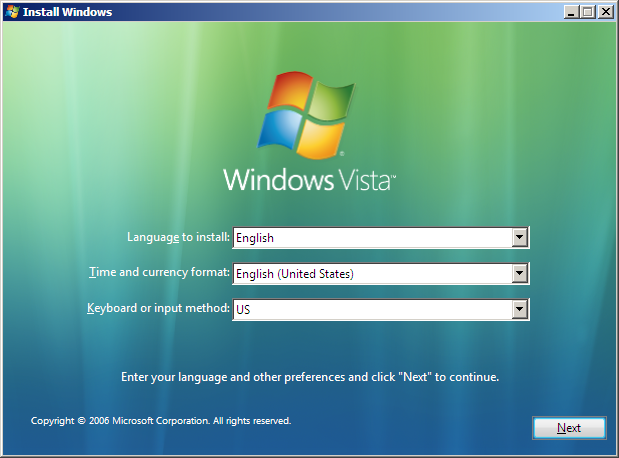The height and width of the screenshot is (458, 619).
Task: Click the "Language to install" label
Action: (178, 238)
